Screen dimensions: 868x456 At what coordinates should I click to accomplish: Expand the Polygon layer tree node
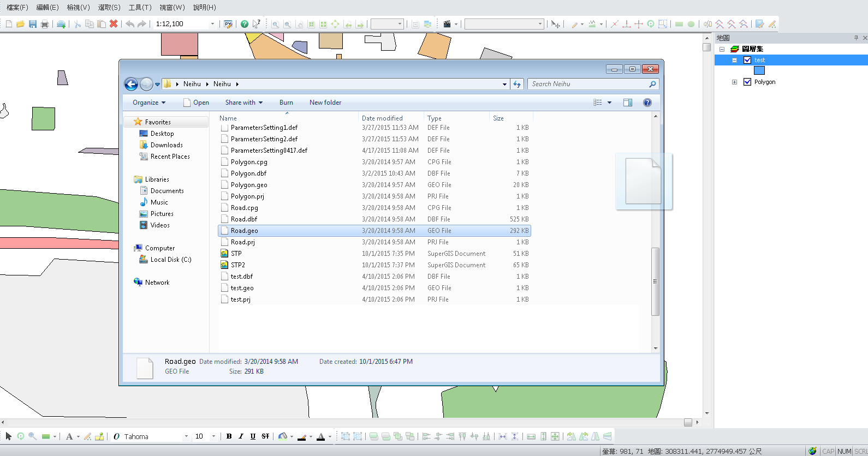(x=734, y=82)
